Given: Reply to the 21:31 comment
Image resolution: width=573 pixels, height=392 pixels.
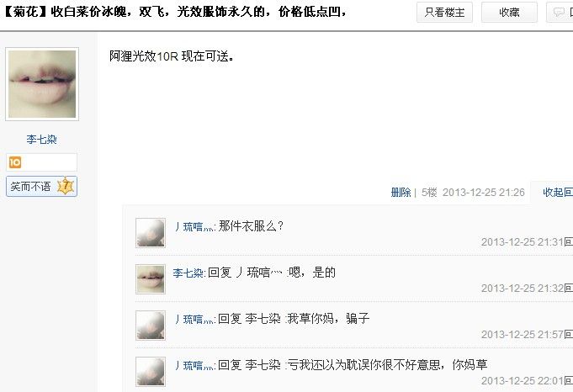Looking at the screenshot, I should point(568,242).
